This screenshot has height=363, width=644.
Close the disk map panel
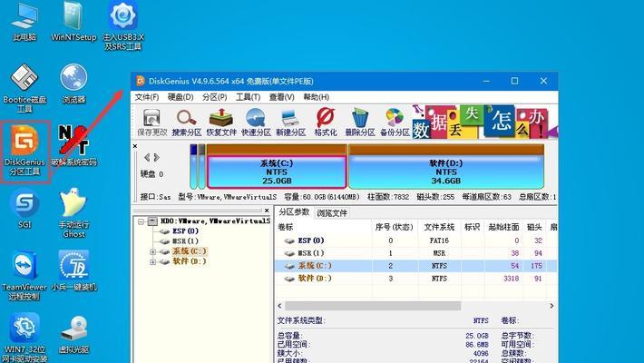[135, 146]
